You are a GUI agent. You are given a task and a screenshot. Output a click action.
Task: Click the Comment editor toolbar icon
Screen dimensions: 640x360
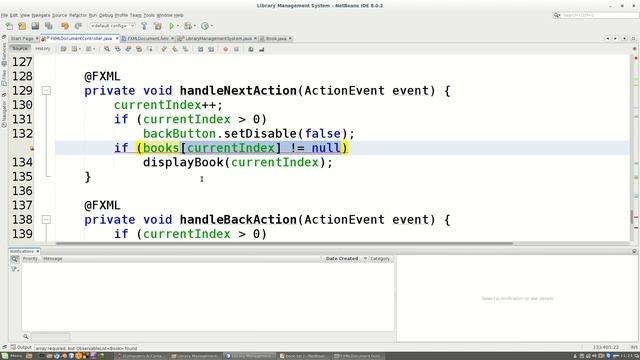click(251, 49)
